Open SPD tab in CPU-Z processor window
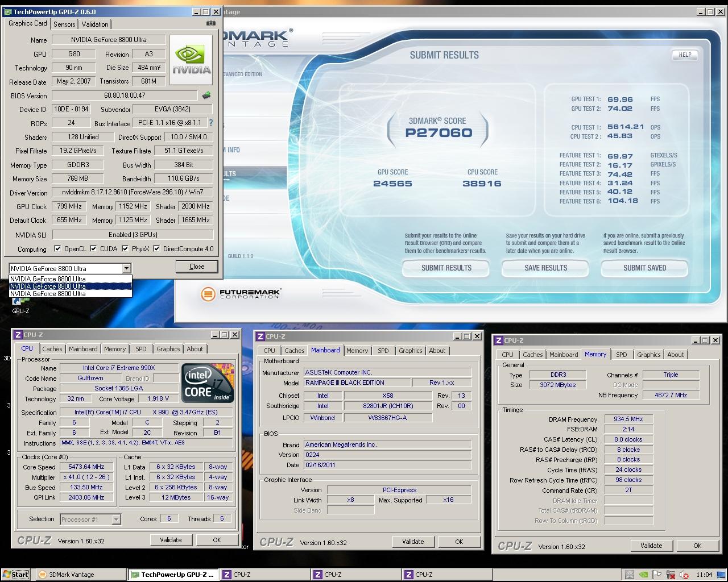Viewport: 728px width, 582px height. coord(141,349)
